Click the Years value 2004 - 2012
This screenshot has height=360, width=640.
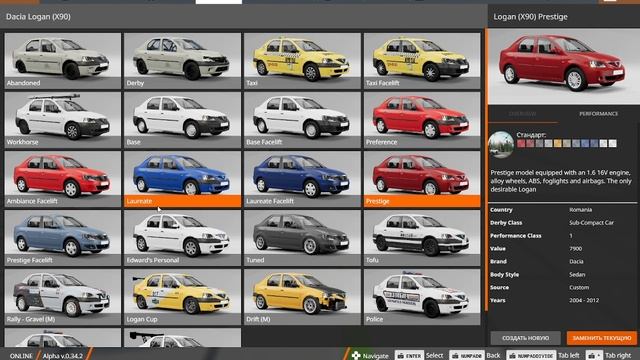pyautogui.click(x=584, y=300)
